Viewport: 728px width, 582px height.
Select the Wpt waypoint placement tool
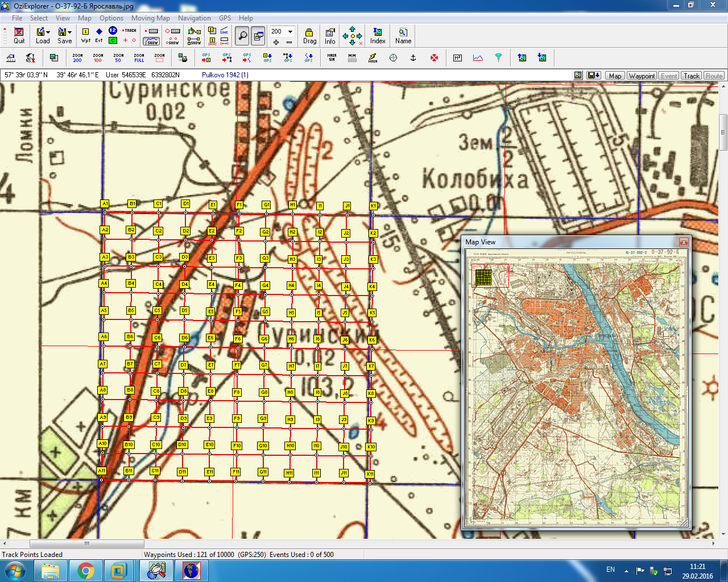coord(85,35)
